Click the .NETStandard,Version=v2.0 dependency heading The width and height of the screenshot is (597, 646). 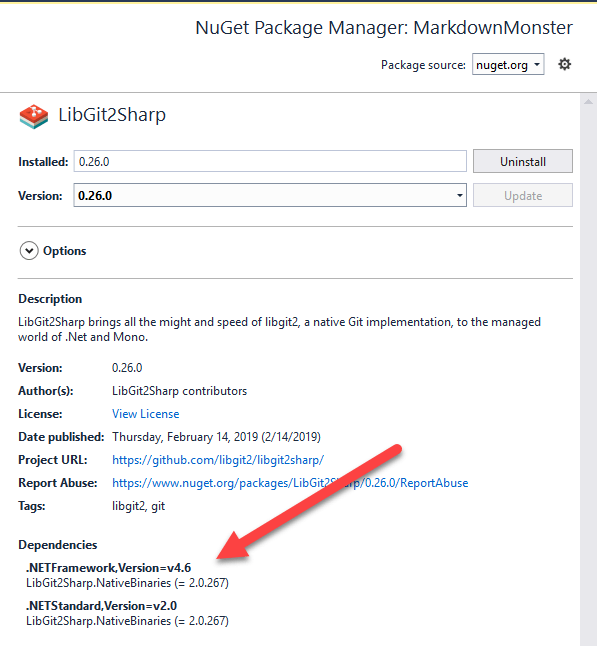click(x=101, y=606)
